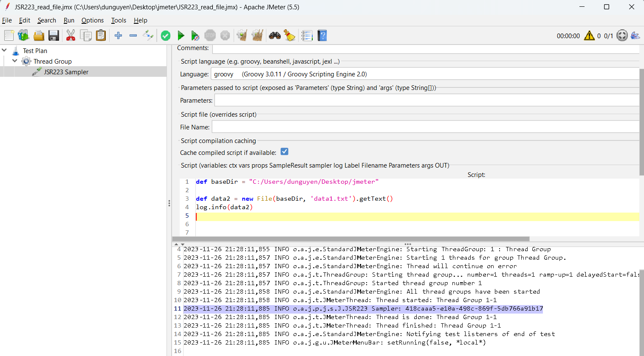Clear all results with double broom icon
Viewport: 644px width, 356px height.
pos(257,36)
